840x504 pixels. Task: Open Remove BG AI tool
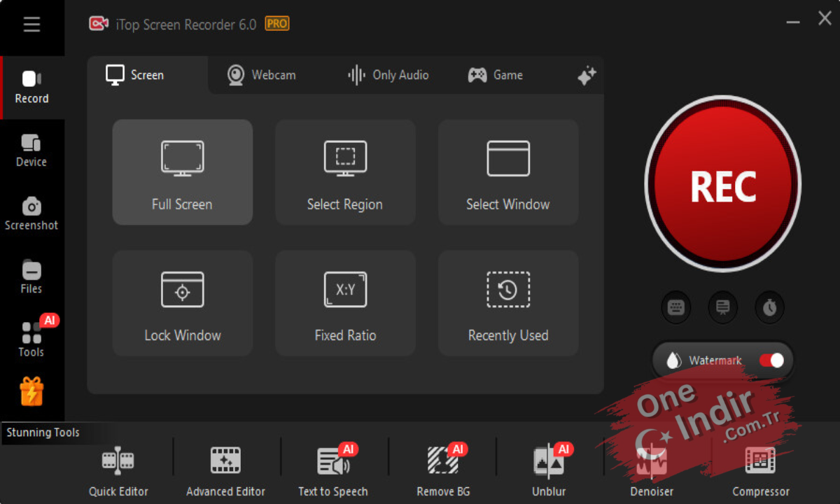444,472
